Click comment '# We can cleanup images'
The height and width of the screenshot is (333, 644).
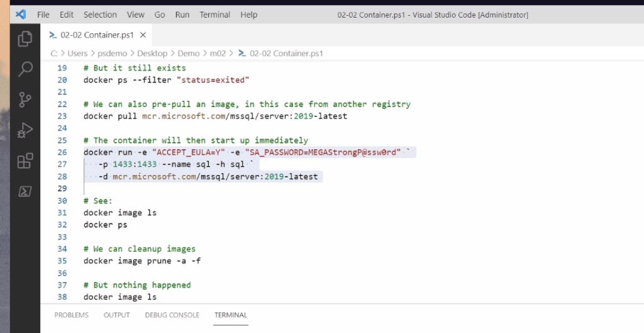[140, 249]
